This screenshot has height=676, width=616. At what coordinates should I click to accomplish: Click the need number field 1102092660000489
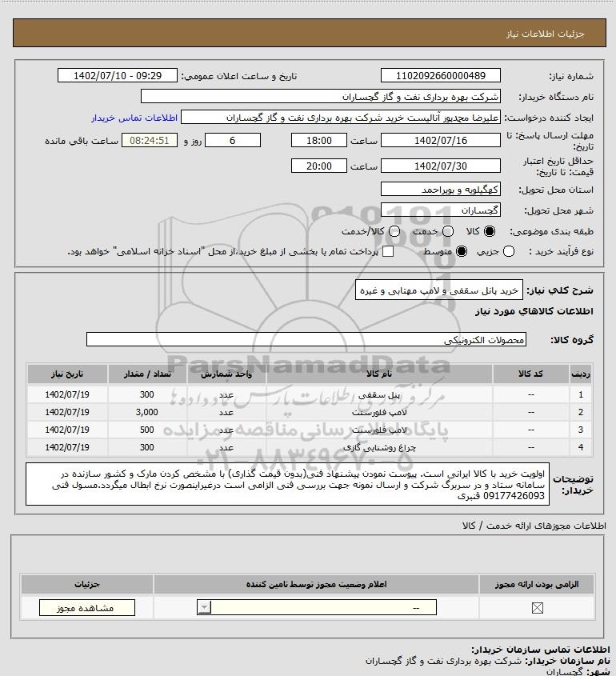click(441, 75)
